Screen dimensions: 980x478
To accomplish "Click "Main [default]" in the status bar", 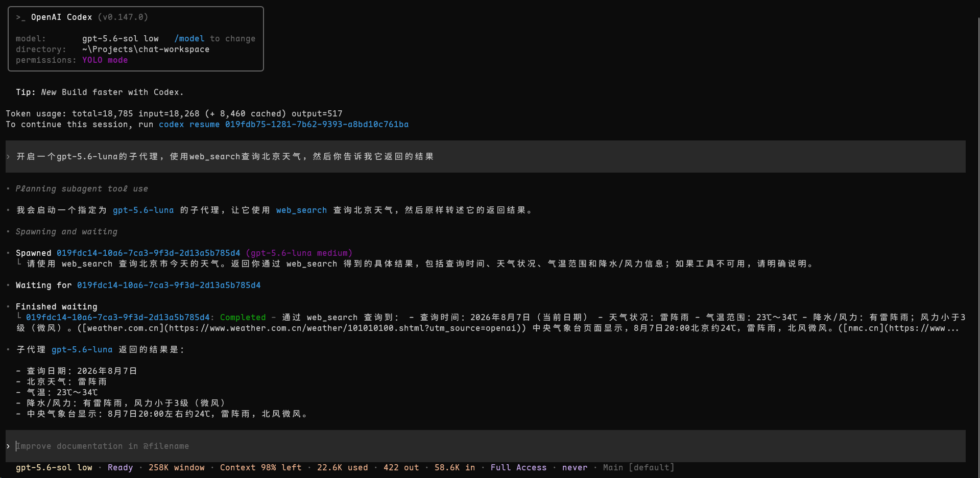I will click(x=639, y=468).
